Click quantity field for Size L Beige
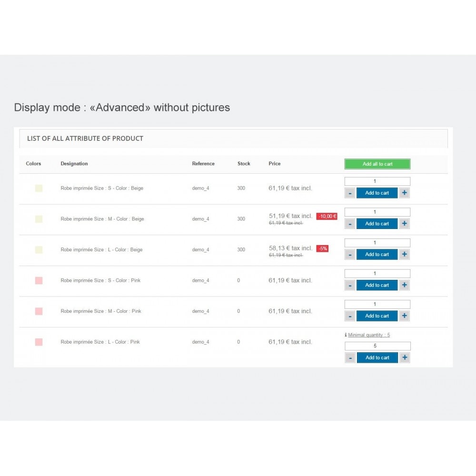 (377, 243)
